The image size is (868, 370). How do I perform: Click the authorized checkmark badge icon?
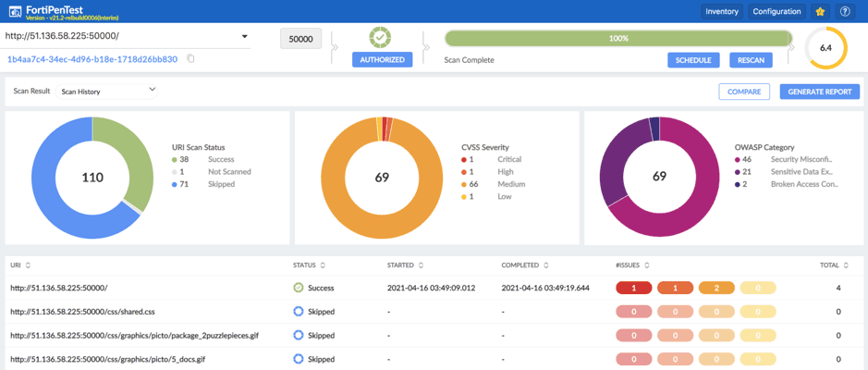pos(380,38)
